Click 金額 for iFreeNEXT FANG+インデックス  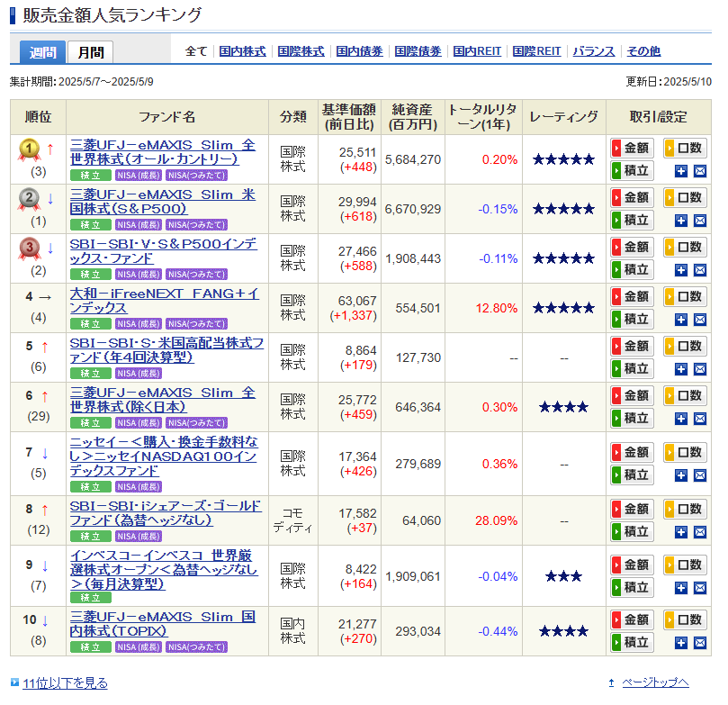point(632,297)
